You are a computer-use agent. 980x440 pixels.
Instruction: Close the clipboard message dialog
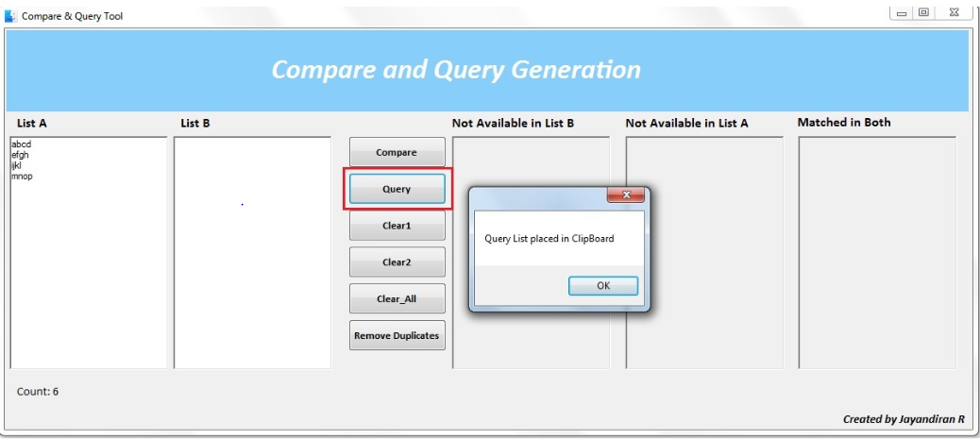[x=626, y=195]
